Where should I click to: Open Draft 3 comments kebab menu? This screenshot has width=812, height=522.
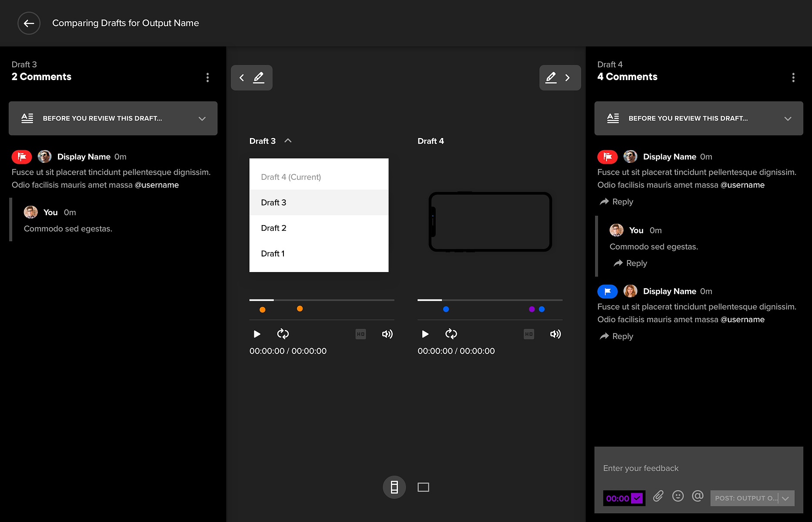(x=207, y=77)
